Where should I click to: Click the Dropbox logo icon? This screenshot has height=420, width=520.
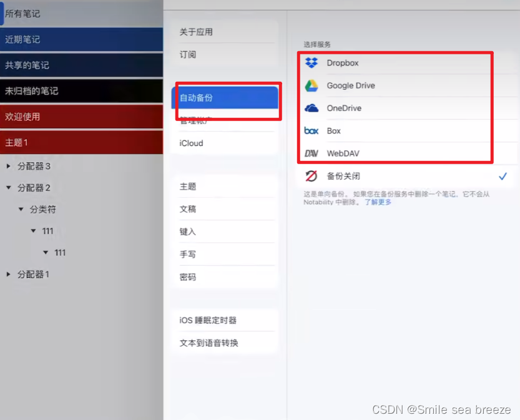pyautogui.click(x=311, y=62)
